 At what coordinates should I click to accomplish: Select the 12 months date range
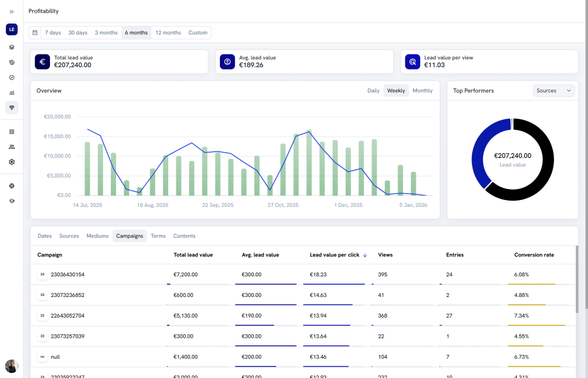pos(168,33)
